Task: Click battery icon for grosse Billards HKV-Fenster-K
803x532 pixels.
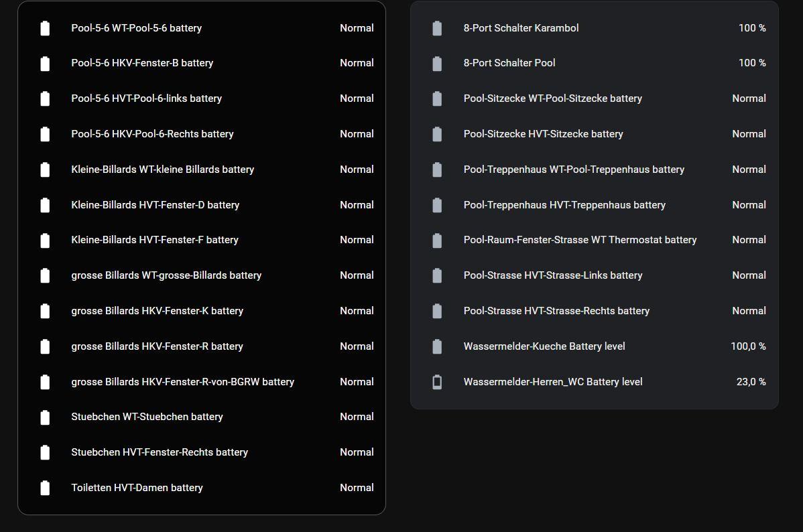Action: 45,311
